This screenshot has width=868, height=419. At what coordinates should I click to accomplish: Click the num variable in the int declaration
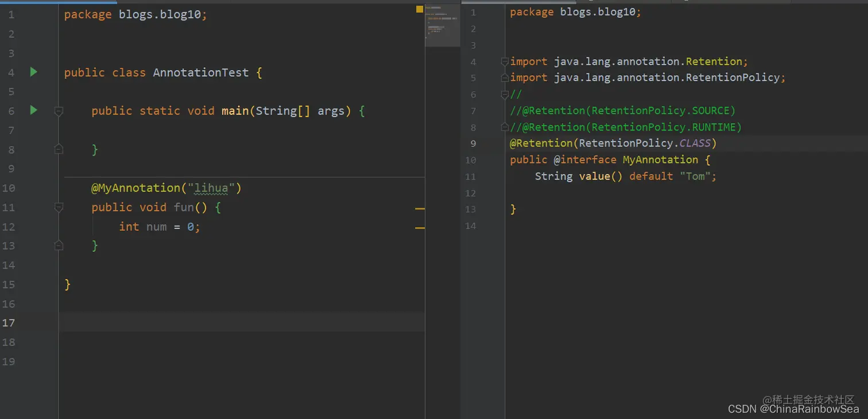coord(156,227)
